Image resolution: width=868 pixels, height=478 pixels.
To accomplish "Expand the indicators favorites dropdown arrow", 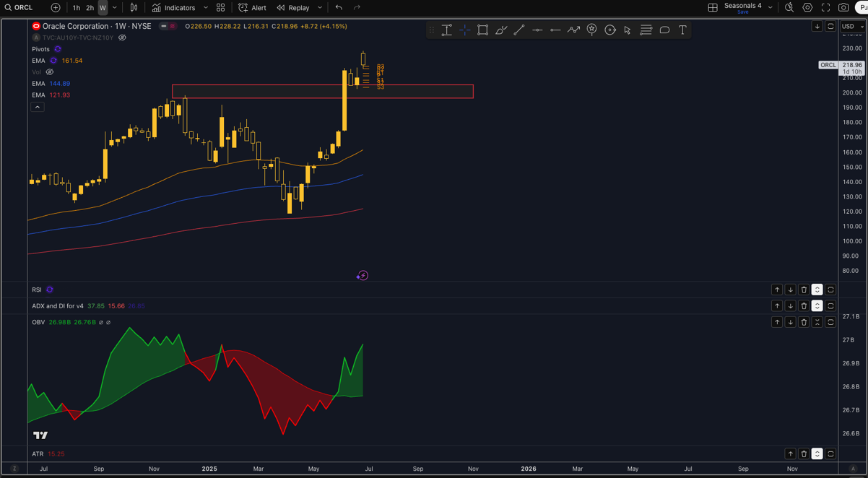I will [206, 7].
